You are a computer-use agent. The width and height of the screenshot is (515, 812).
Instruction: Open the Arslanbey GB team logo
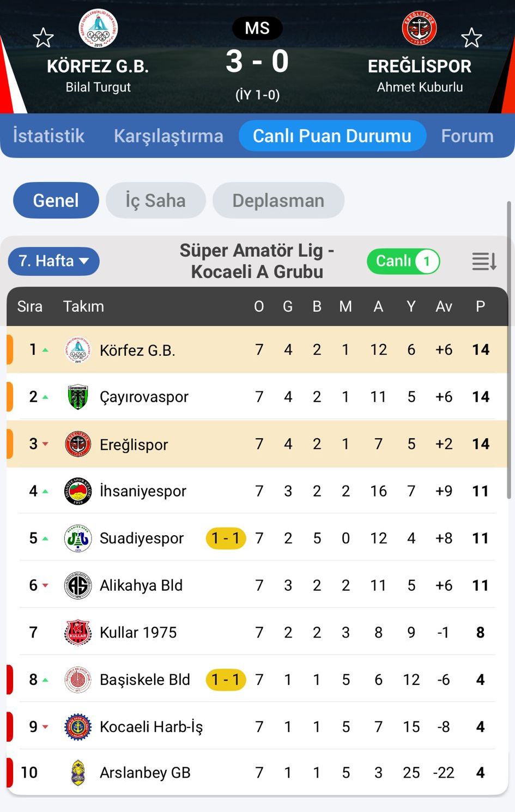78,773
